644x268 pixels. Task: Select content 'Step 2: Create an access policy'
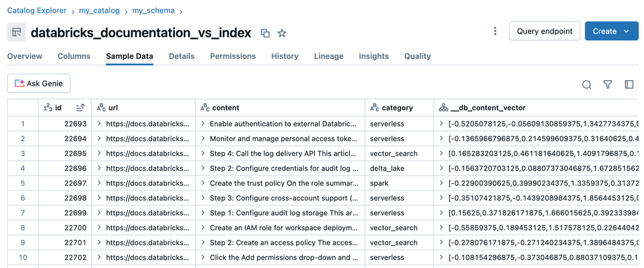[x=284, y=242]
